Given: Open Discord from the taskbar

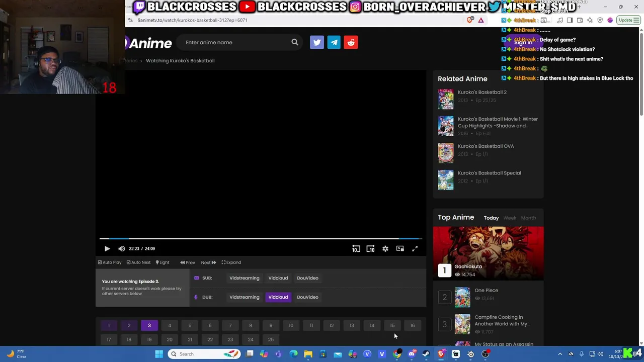Looking at the screenshot, I should point(412,354).
